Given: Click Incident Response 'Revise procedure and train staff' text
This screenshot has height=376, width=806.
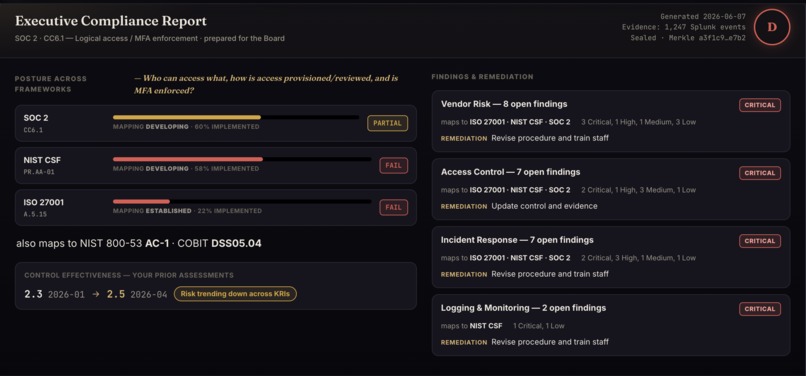Looking at the screenshot, I should pos(550,274).
